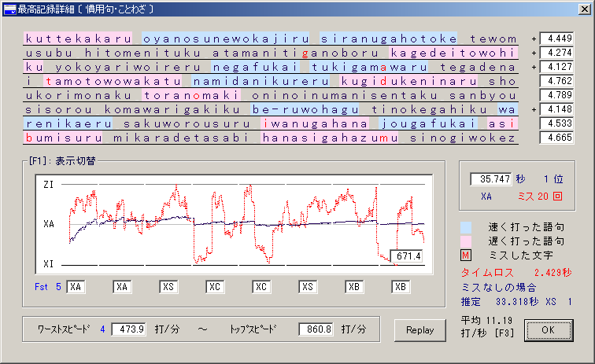Click line time value 4.274
595x364 pixels.
556,53
